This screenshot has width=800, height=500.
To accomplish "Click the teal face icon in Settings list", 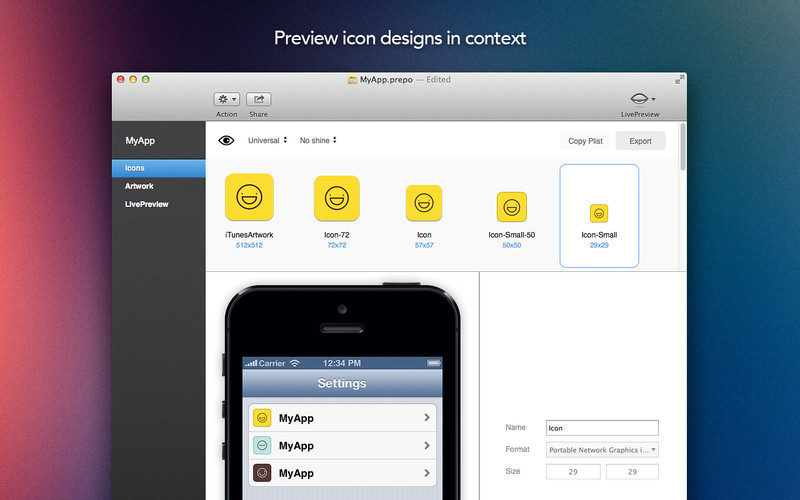I will click(262, 445).
